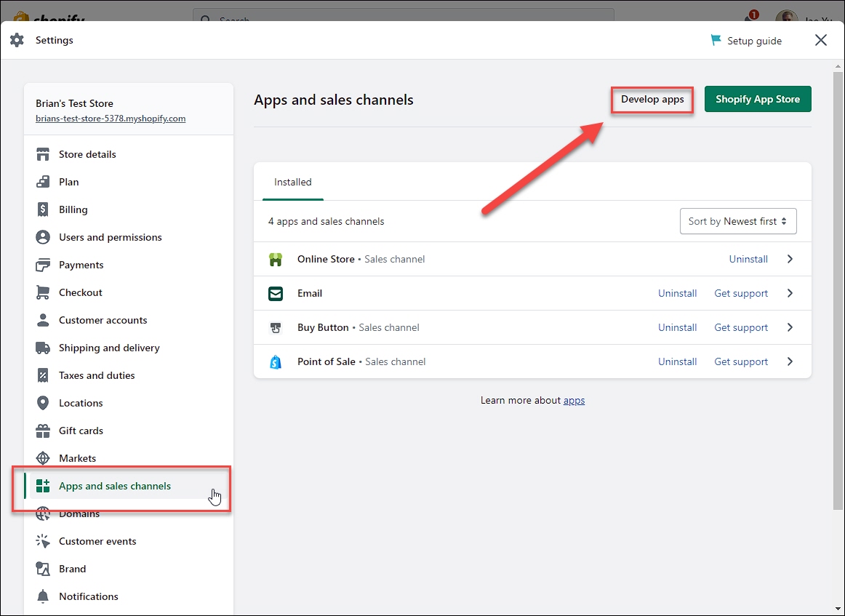Select the Installed tab
The image size is (845, 616).
click(292, 182)
